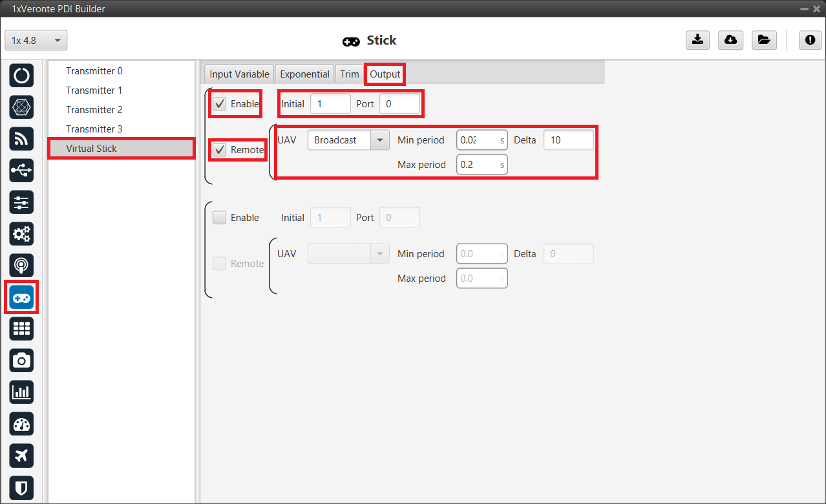Open the gauge dashboard sidebar icon

pyautogui.click(x=21, y=424)
